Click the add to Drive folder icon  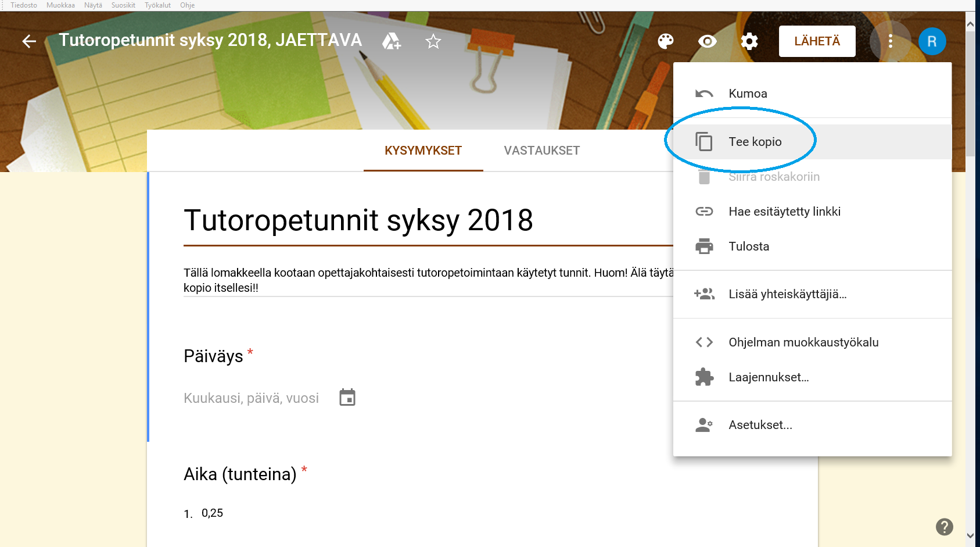391,41
